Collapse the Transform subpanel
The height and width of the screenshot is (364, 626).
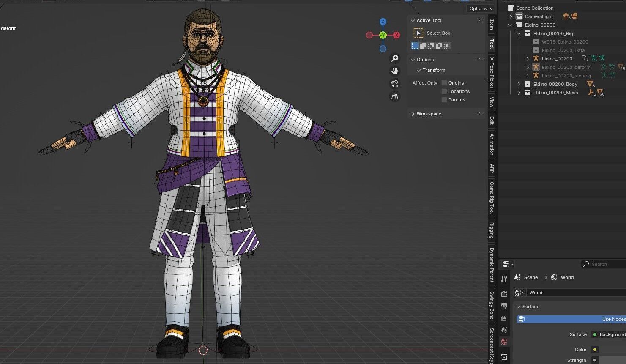(x=419, y=70)
